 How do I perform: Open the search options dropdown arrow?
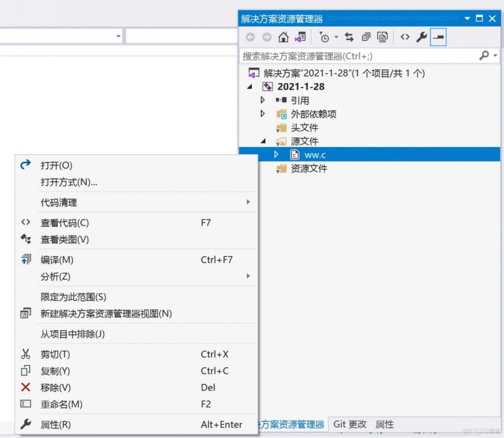(x=495, y=55)
